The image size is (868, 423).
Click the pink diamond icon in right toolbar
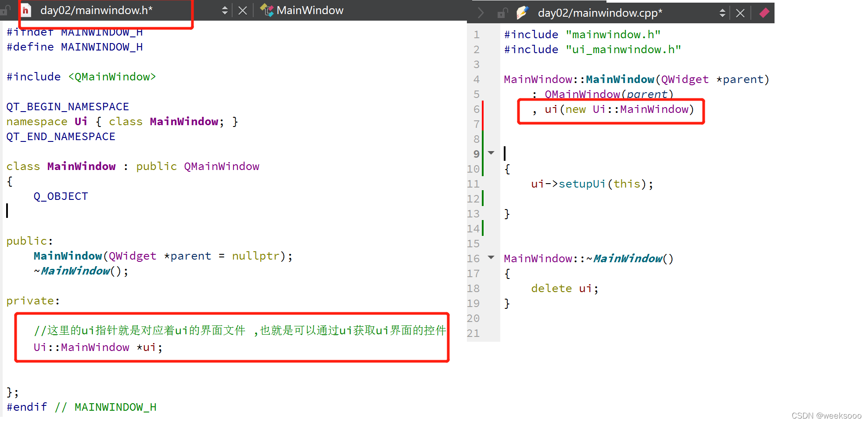[x=764, y=13]
